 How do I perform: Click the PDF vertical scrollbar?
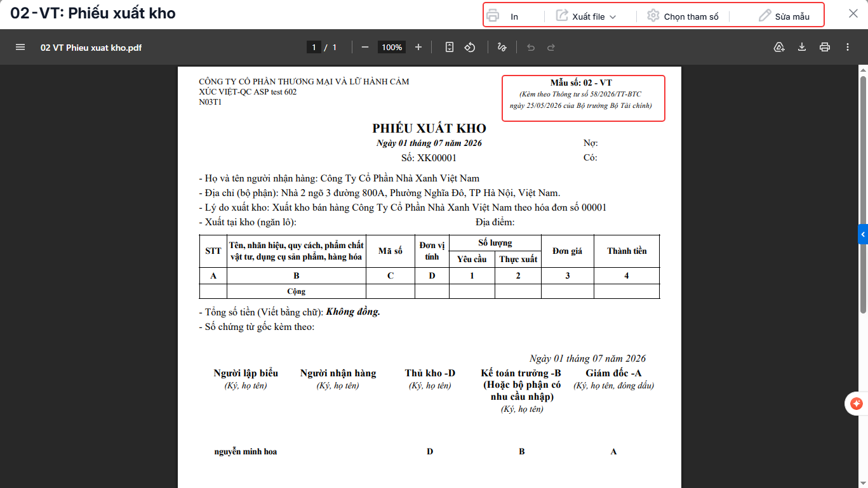(863, 194)
